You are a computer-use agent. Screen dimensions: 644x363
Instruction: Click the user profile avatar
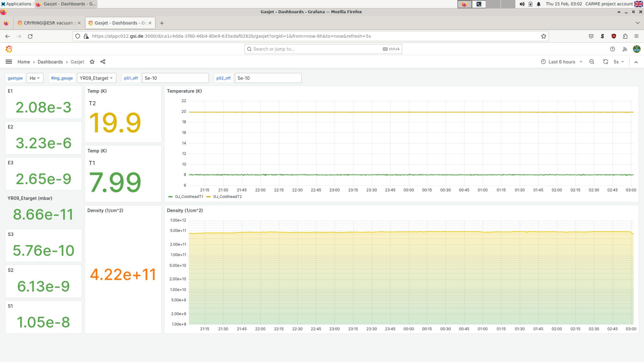pos(637,49)
